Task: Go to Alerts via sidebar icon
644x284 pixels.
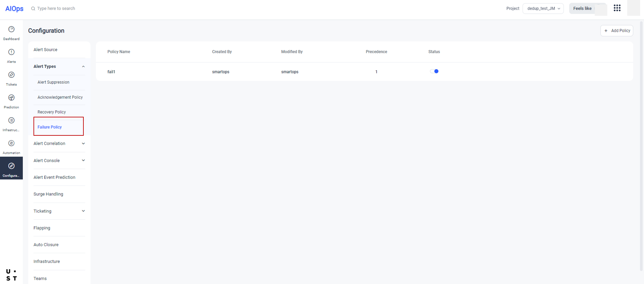Action: click(x=11, y=52)
